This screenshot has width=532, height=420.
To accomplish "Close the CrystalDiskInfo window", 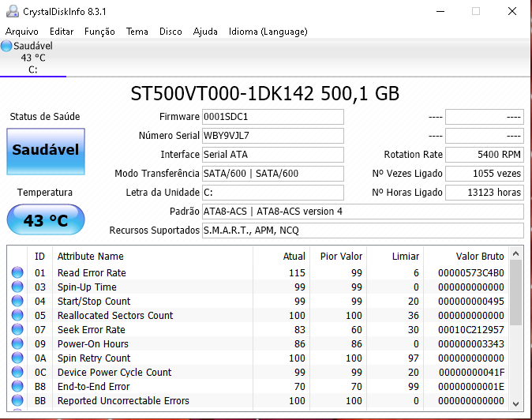I will 512,11.
